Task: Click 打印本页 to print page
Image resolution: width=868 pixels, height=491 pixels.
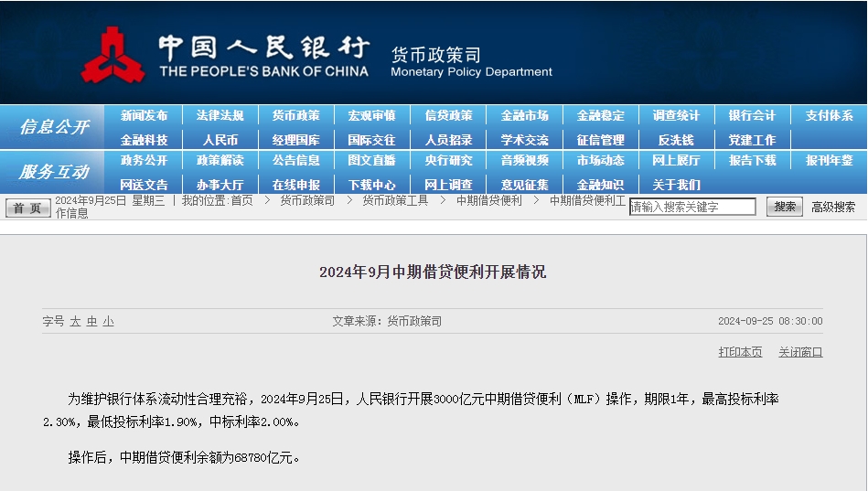Action: pyautogui.click(x=740, y=352)
